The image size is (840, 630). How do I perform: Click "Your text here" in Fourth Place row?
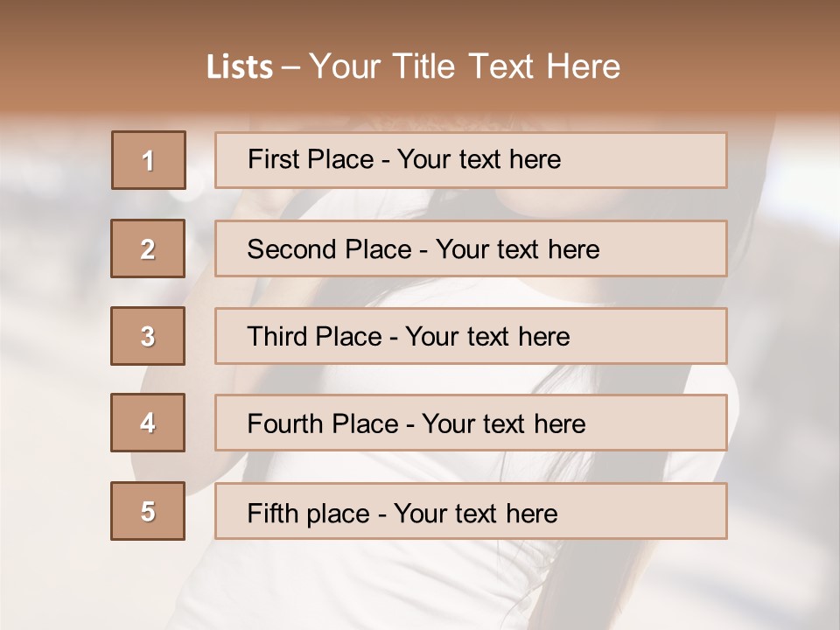pos(503,424)
